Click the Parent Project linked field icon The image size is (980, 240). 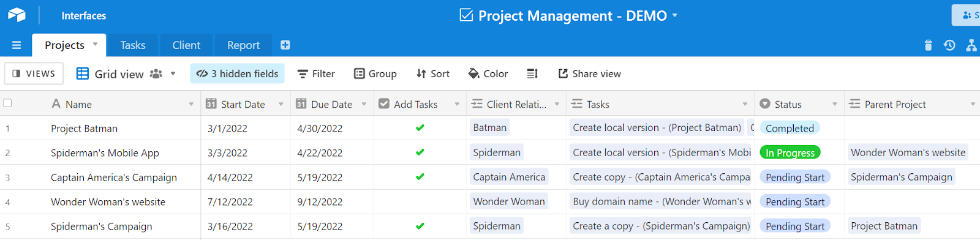(854, 104)
